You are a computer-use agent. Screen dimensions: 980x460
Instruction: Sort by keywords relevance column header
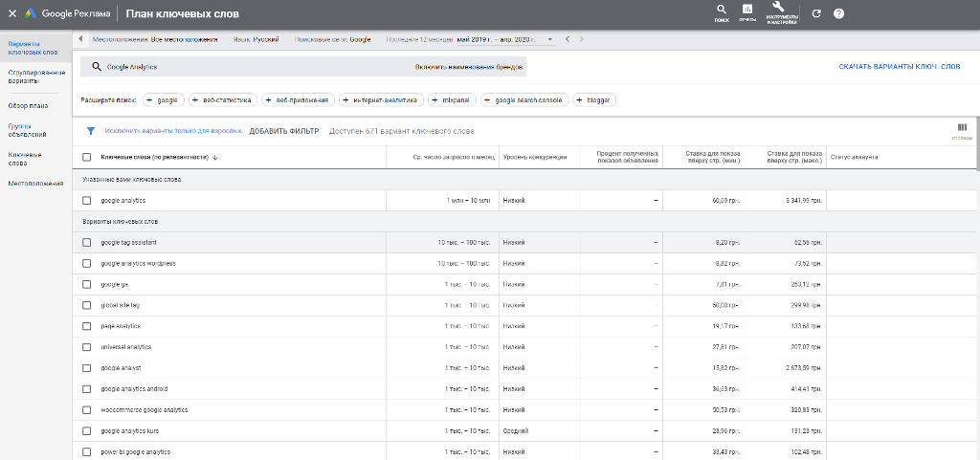coord(160,157)
